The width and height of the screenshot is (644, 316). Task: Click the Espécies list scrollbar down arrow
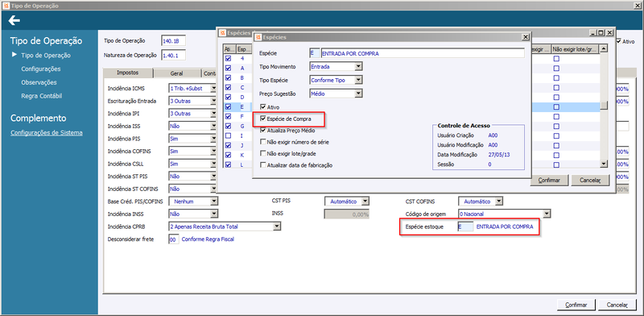[603, 164]
